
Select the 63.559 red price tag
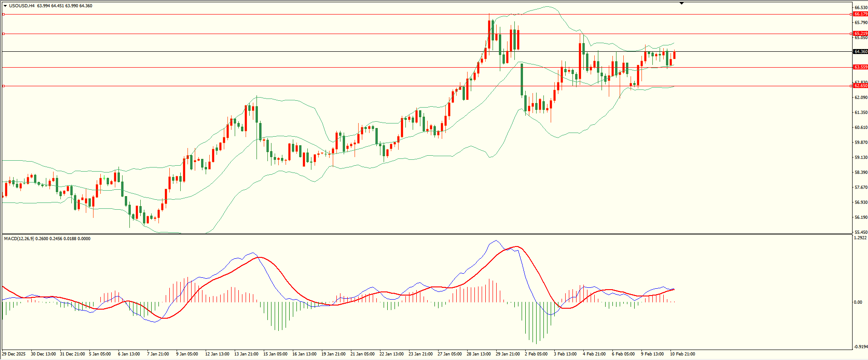[x=860, y=67]
